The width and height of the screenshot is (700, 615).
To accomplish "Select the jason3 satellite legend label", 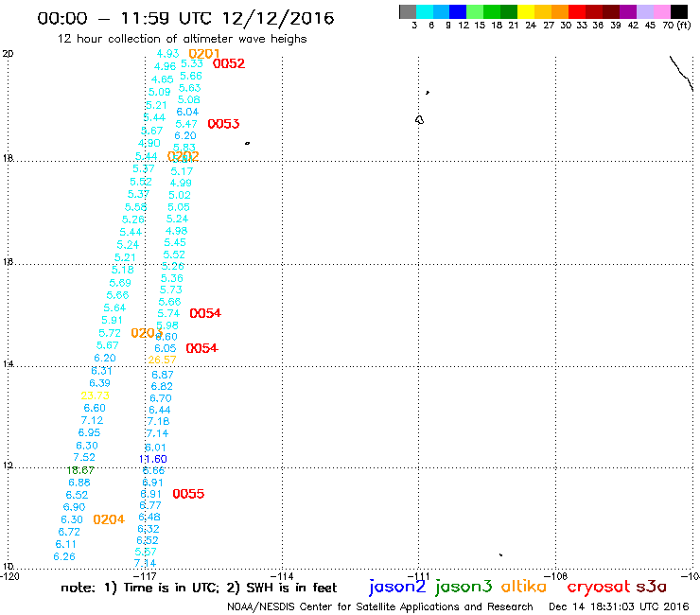I will point(464,587).
